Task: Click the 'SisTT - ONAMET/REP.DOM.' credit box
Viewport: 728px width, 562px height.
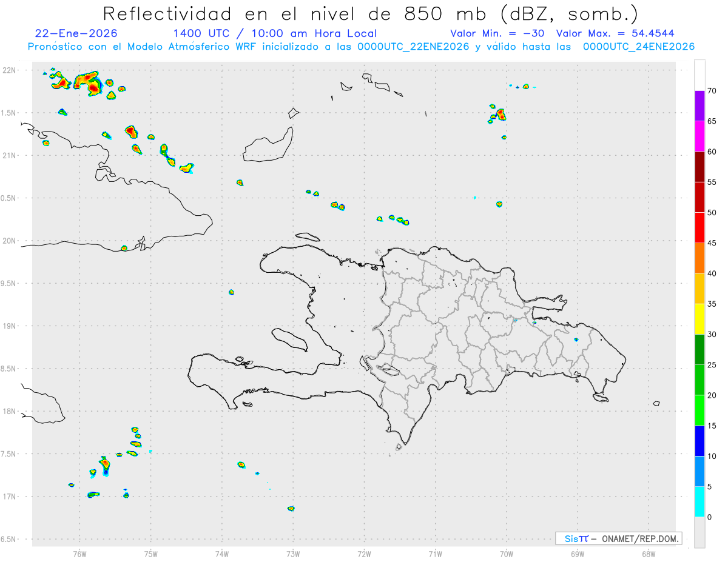Action: [x=619, y=538]
